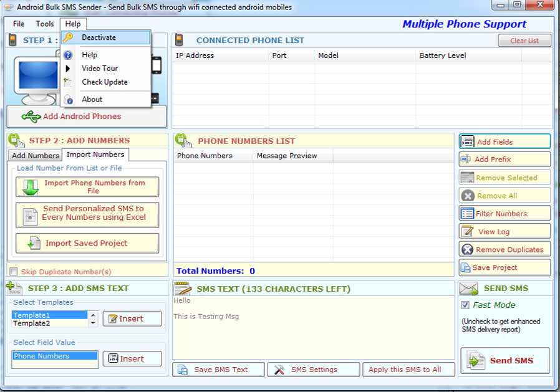Select Video Tour menu entry
Screen dimensions: 560x392
pos(106,69)
